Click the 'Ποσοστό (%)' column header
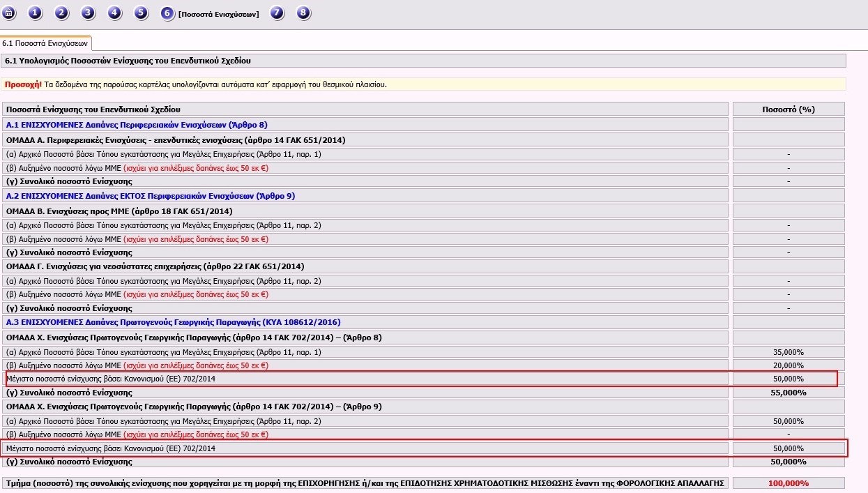868x493 pixels. [788, 109]
